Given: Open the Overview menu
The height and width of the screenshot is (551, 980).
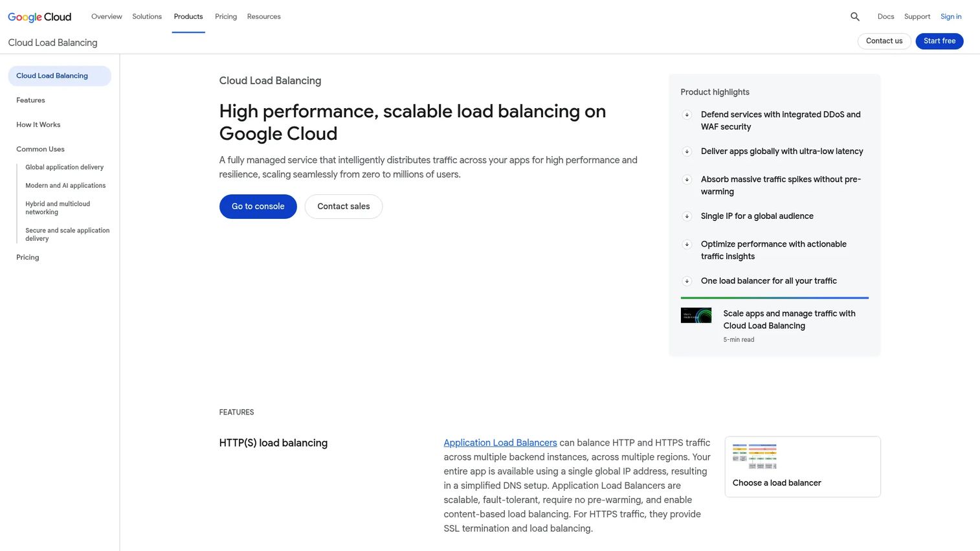Looking at the screenshot, I should pos(107,17).
